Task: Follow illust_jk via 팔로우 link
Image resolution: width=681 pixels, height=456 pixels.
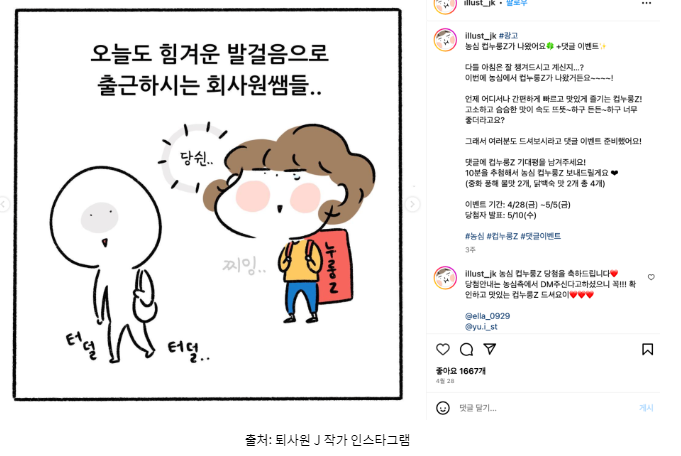Action: click(516, 3)
